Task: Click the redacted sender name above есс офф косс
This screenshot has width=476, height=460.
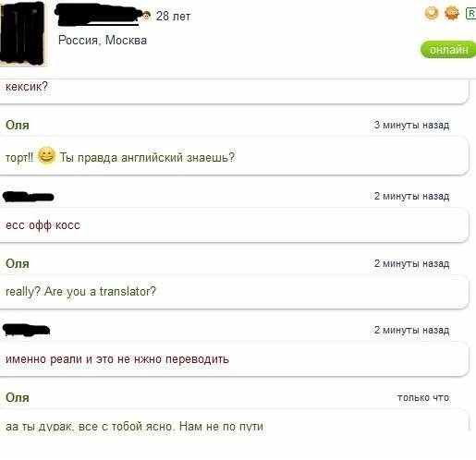Action: click(x=29, y=197)
